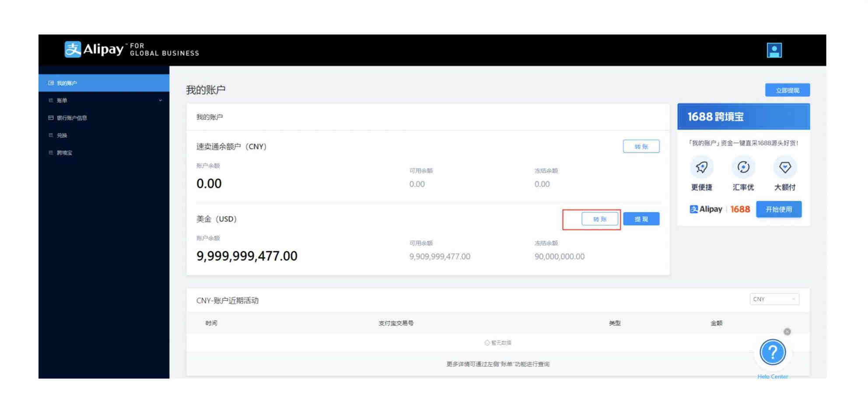Click the 类型 column header
This screenshot has height=413, width=868.
(615, 323)
